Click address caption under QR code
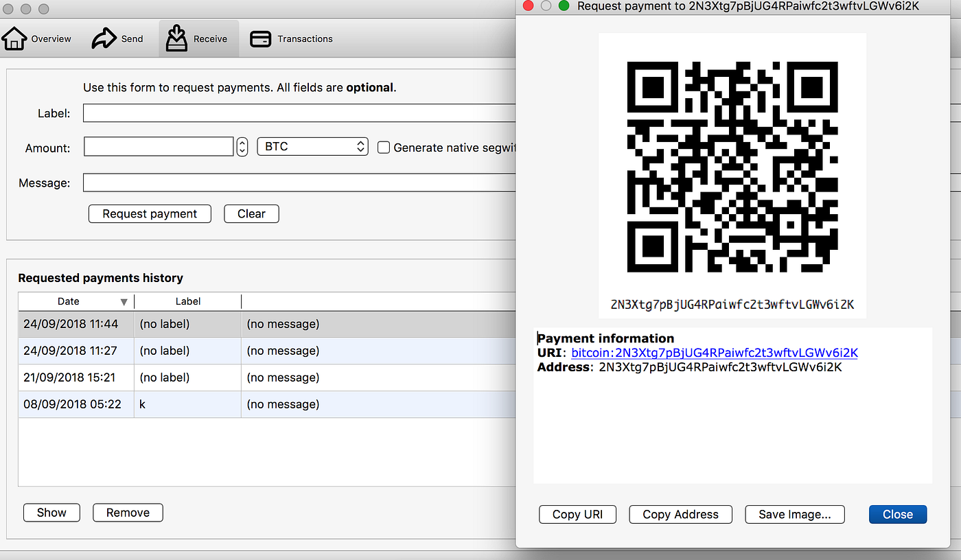 pyautogui.click(x=732, y=305)
